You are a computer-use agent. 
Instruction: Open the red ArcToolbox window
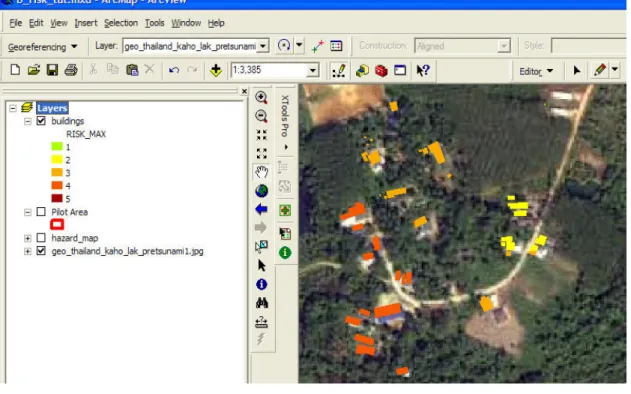point(381,70)
